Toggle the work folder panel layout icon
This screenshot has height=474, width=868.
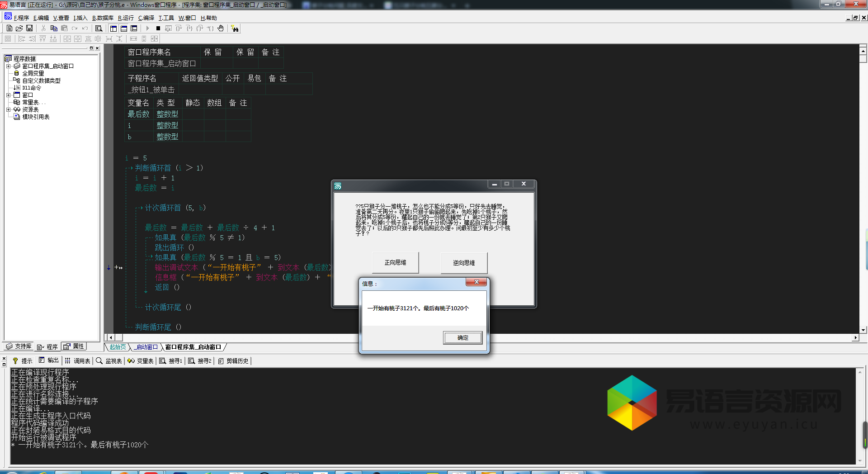pos(113,28)
